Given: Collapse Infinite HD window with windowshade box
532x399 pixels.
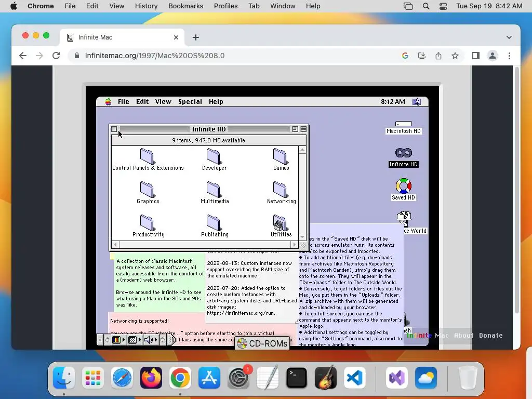Looking at the screenshot, I should click(303, 129).
